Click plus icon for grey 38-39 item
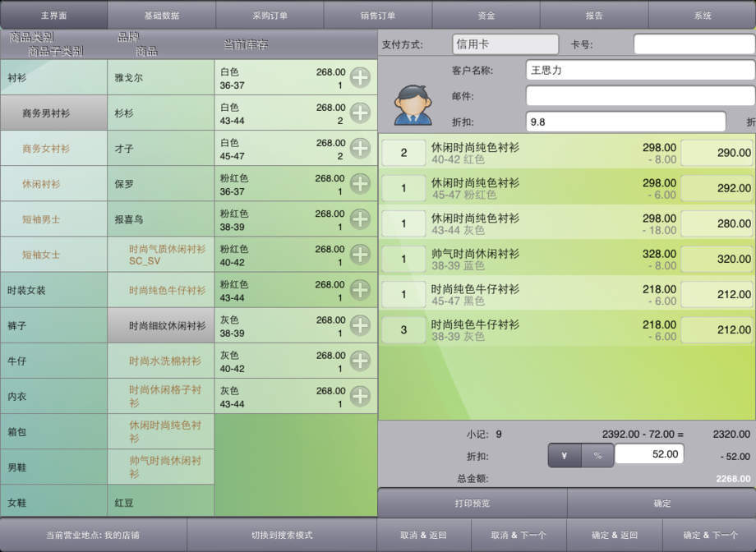This screenshot has height=552, width=756. tap(360, 326)
